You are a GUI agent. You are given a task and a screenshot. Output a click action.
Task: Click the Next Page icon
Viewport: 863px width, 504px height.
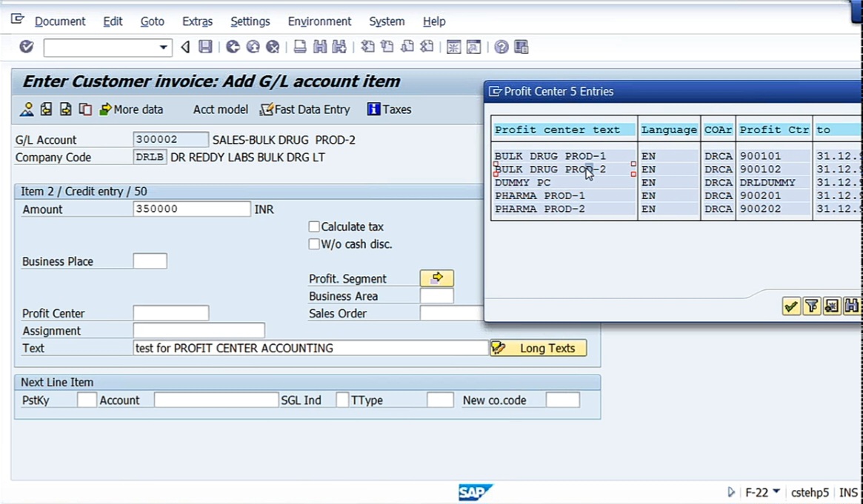tap(407, 47)
